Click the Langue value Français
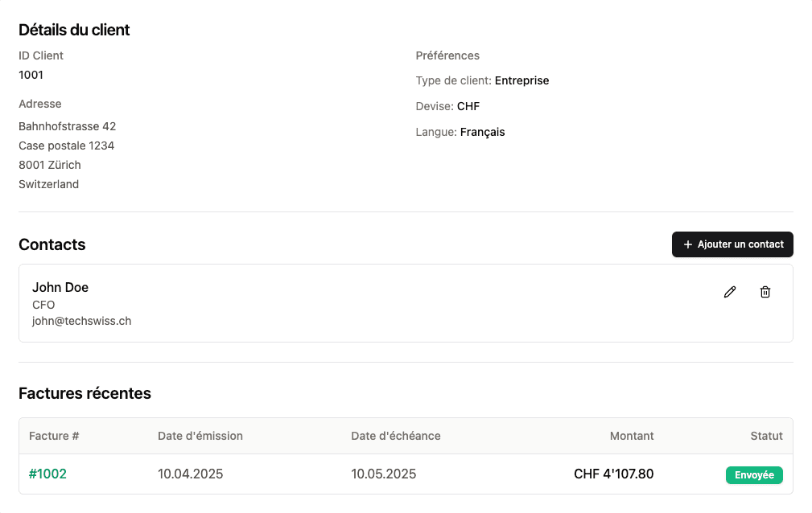 tap(482, 132)
